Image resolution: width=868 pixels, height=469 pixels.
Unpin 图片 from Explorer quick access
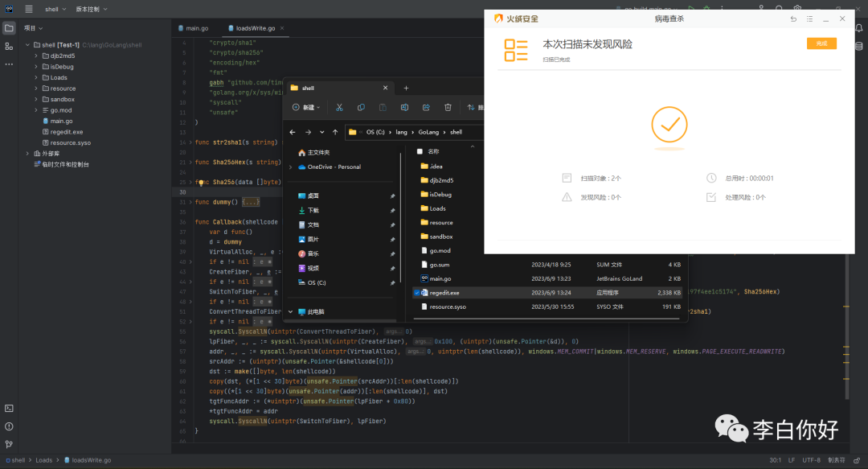click(392, 240)
